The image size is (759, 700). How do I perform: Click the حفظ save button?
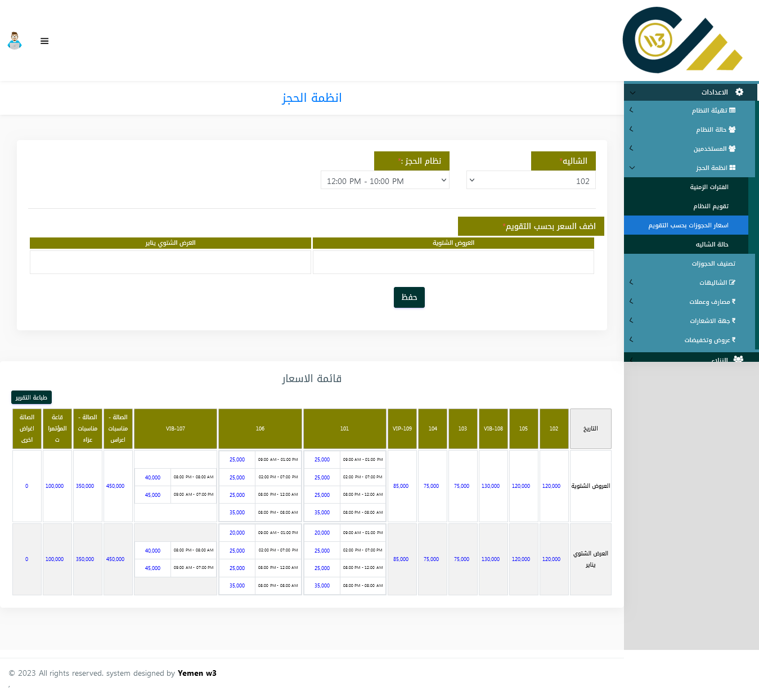[409, 297]
